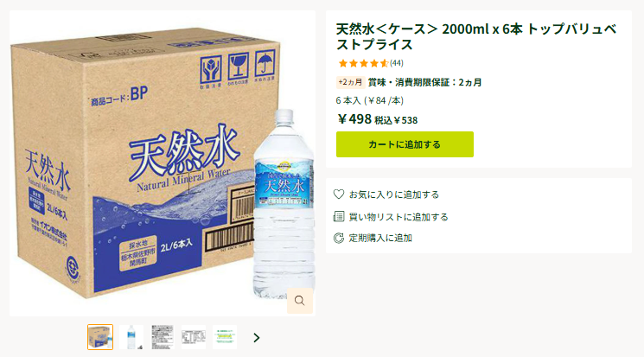Viewport: 644px width, 357px height.
Task: Select the third thumbnail with dense label text
Action: (163, 337)
